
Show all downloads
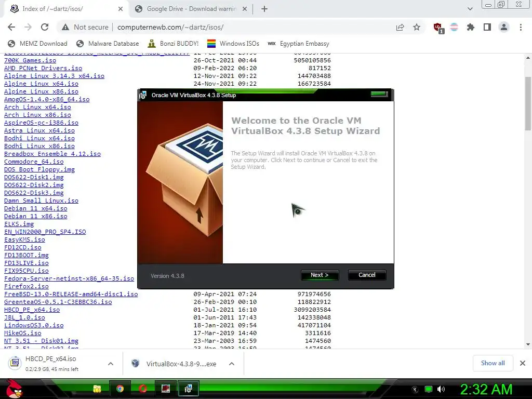pyautogui.click(x=493, y=363)
